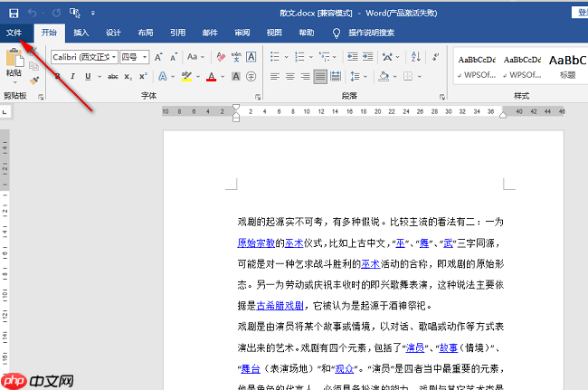Open the 字体 font dialog launcher
This screenshot has width=588, height=390.
[x=258, y=97]
